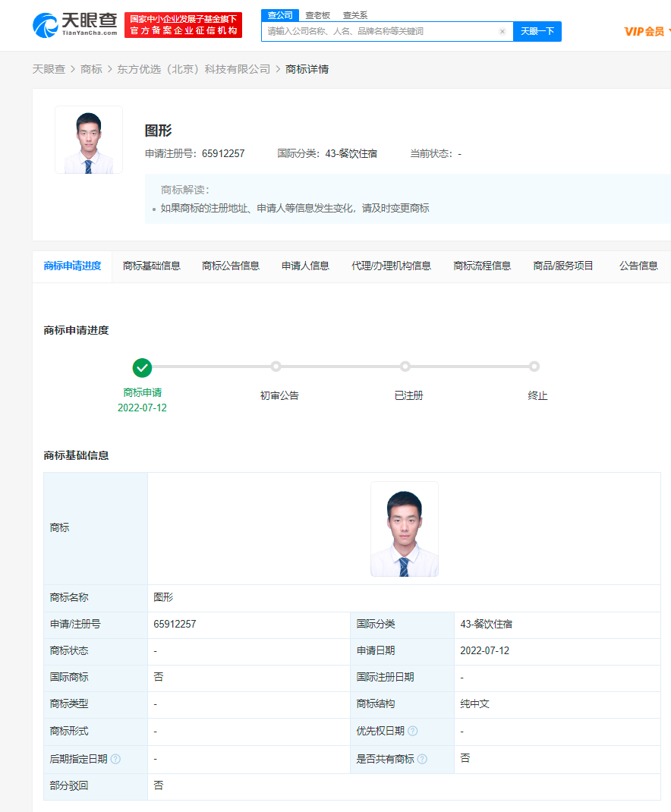
Task: Click the green checkmark at 商标申请 step
Action: click(142, 367)
